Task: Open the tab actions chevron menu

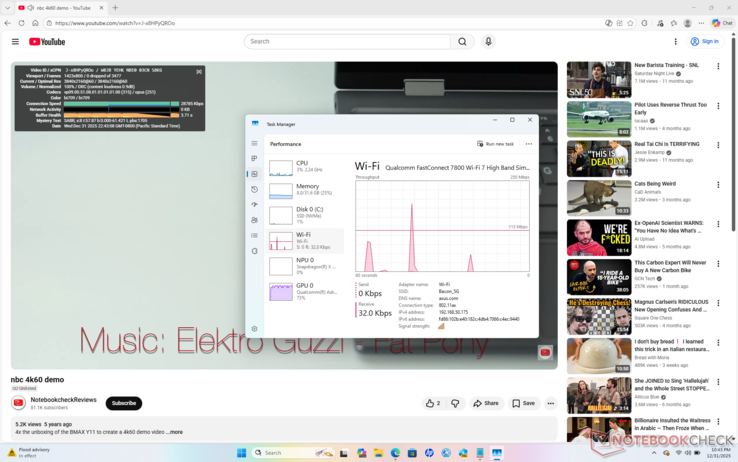Action: click(x=7, y=8)
